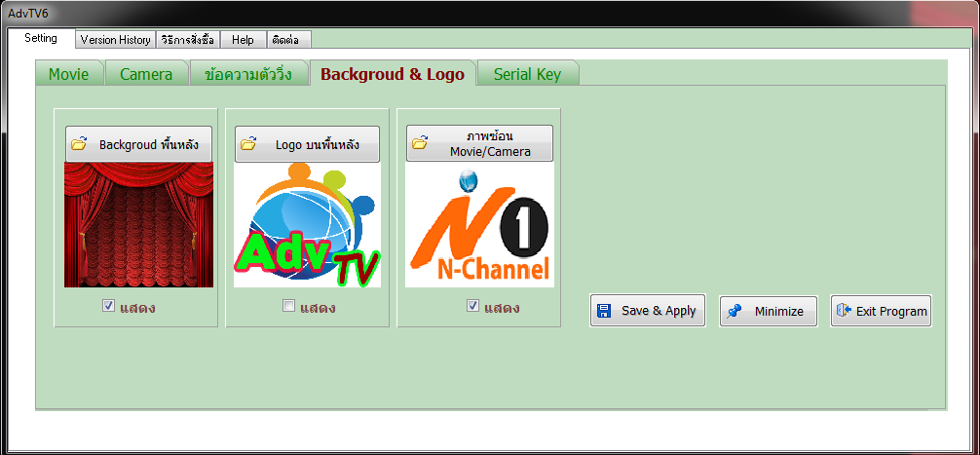This screenshot has height=455, width=980.
Task: Click the Logo บนพื้นหลัง browse button
Action: tap(308, 144)
